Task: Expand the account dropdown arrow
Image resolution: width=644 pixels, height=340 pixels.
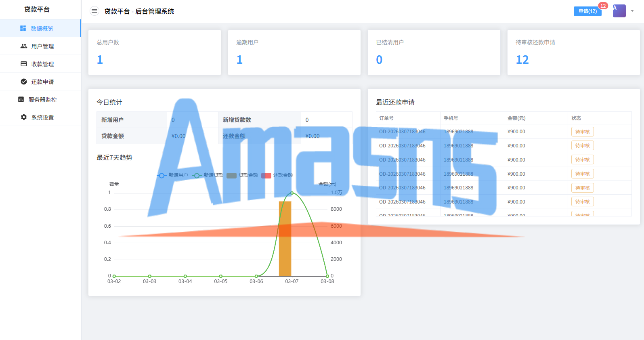Action: pos(632,11)
